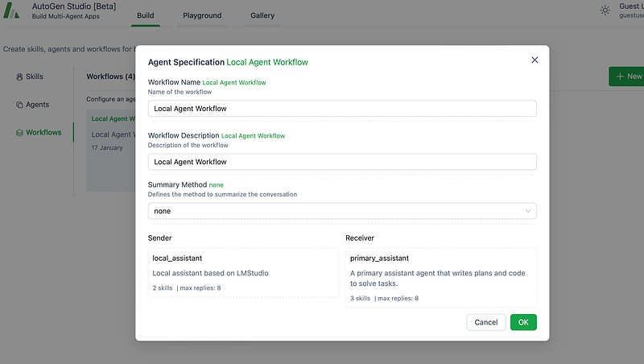Close the Agent Specification dialog
The image size is (644, 364).
pos(535,60)
